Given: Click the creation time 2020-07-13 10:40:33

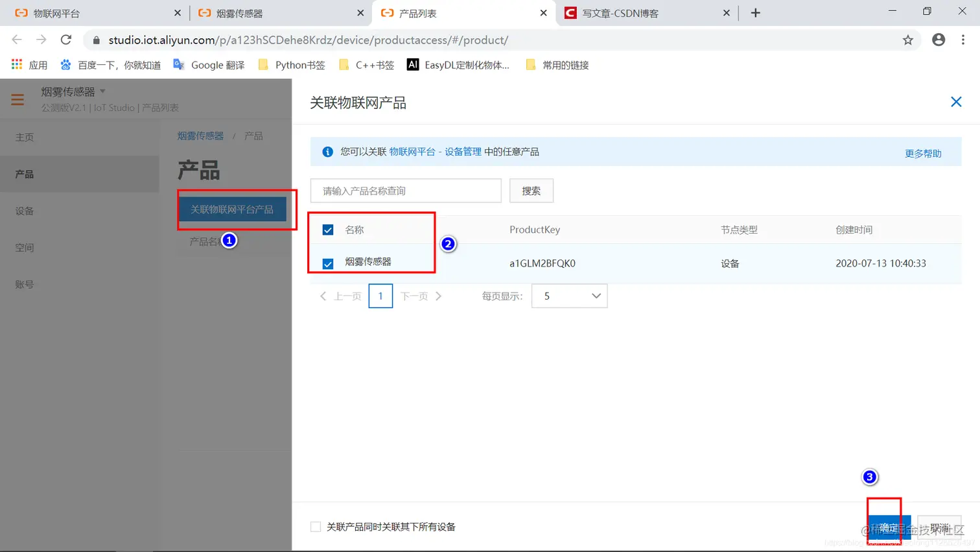Looking at the screenshot, I should [881, 263].
